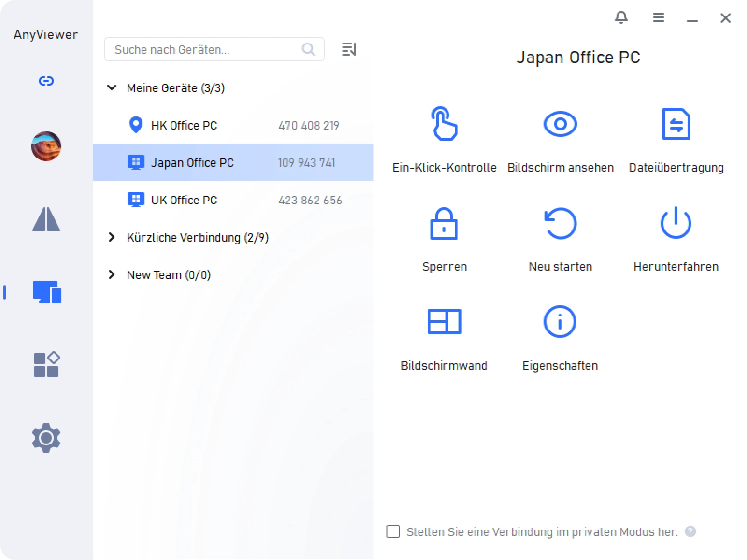Viewport: 747px width, 560px height.
Task: Click the private mode help icon
Action: click(x=690, y=532)
